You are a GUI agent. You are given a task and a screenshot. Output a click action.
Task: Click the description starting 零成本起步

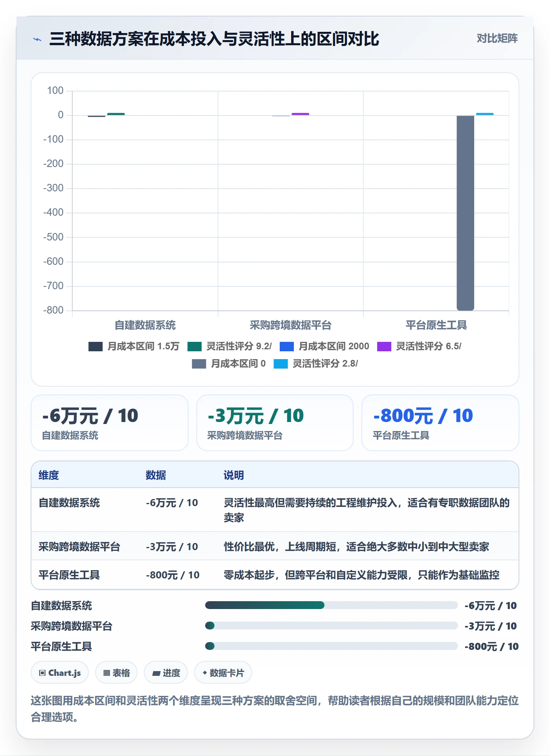pyautogui.click(x=361, y=575)
